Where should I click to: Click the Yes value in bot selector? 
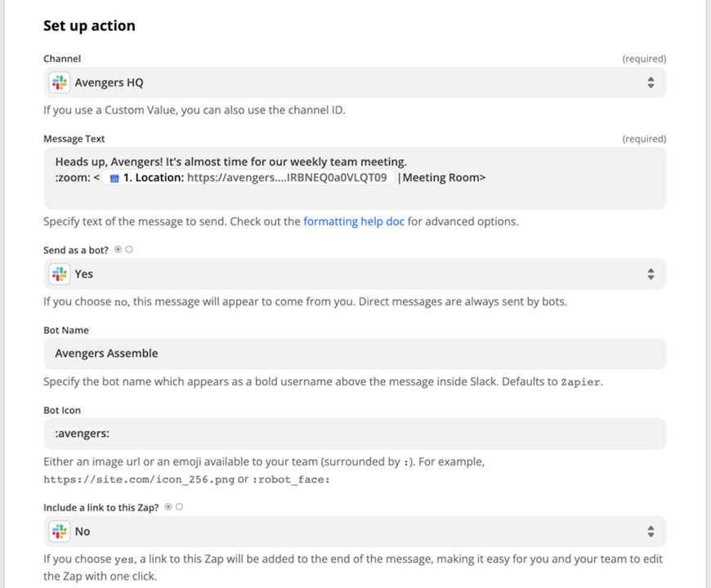[x=84, y=274]
